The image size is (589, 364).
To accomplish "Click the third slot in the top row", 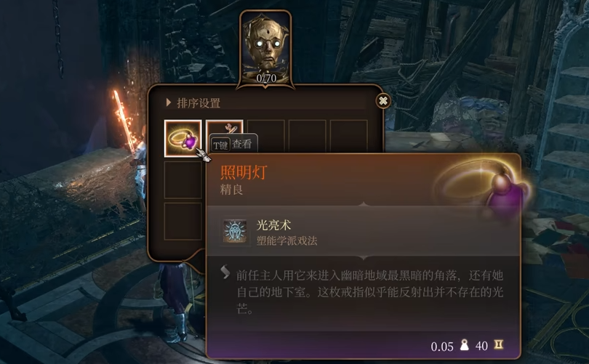I will click(x=266, y=134).
